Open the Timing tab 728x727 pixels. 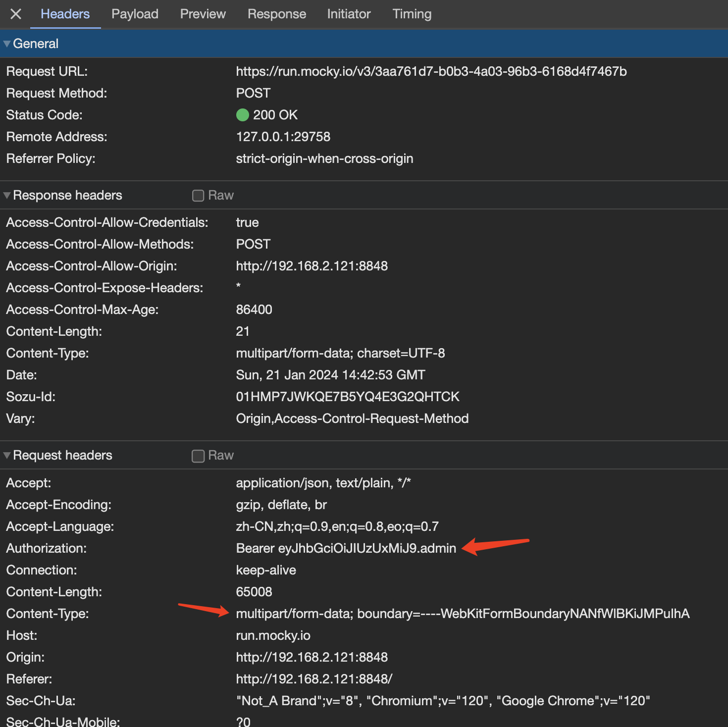click(x=412, y=14)
